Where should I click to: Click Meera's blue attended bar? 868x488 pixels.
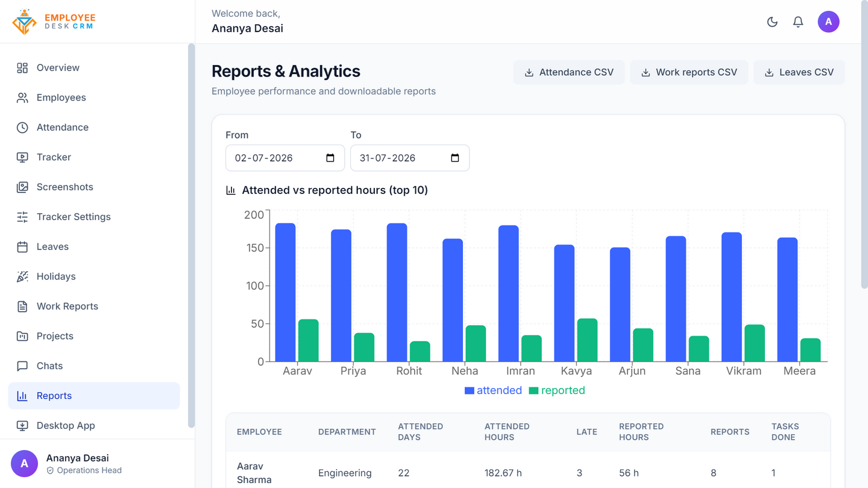[x=787, y=299]
